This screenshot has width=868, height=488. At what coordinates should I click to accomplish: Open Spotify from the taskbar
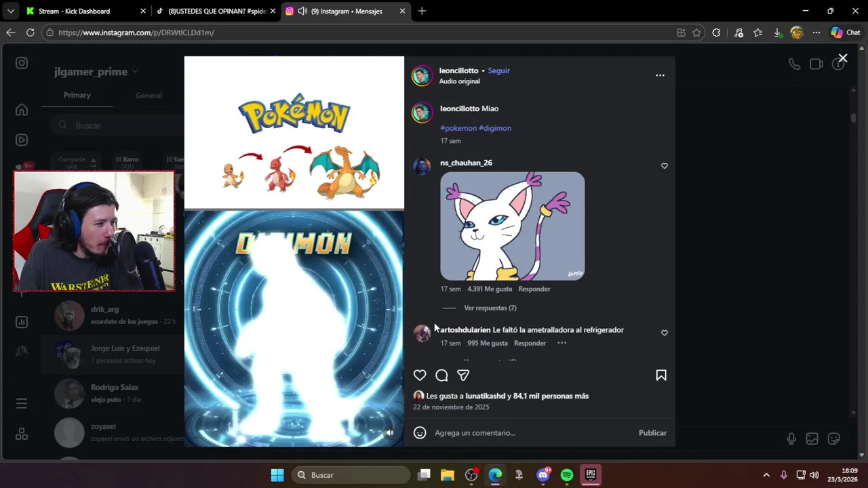567,475
